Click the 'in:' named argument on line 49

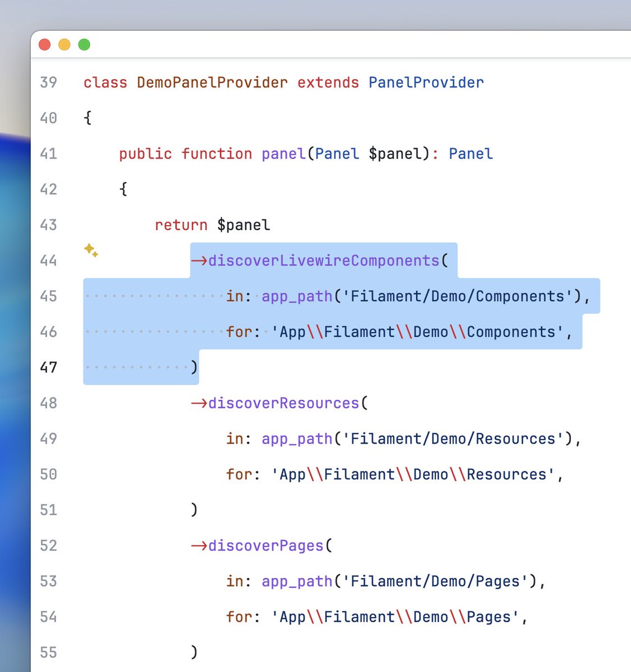coord(239,438)
